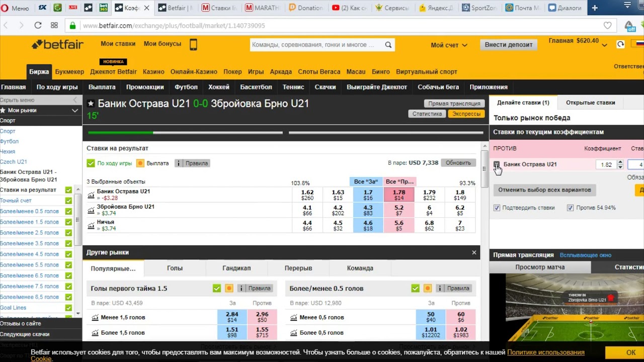Focus the search teams and competitions field
The width and height of the screenshot is (644, 362).
[317, 45]
